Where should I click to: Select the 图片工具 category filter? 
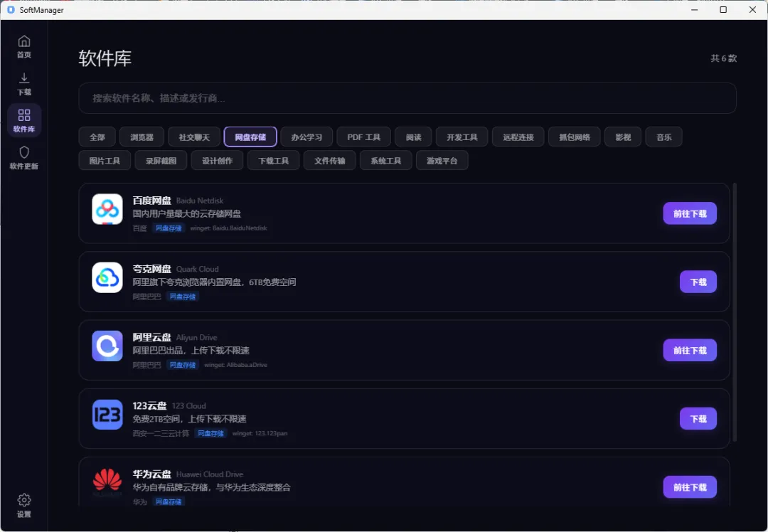pos(105,161)
